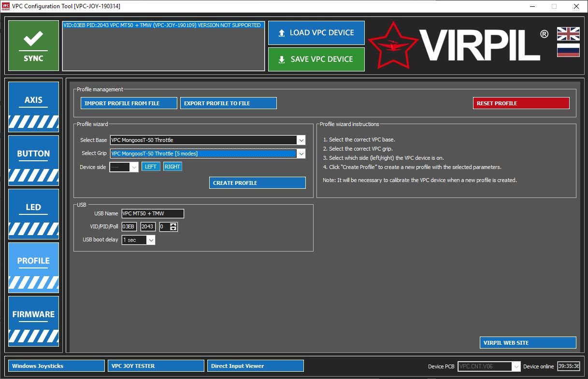Click the VID field containing 03EB
588x379 pixels.
[129, 226]
